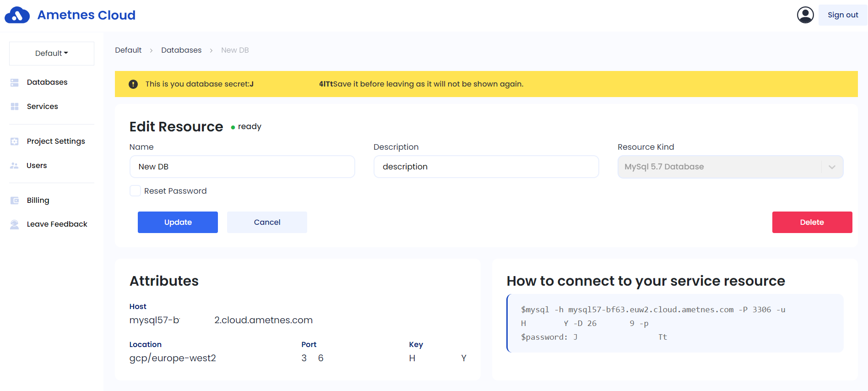
Task: Click the warning icon in secret banner
Action: (133, 84)
